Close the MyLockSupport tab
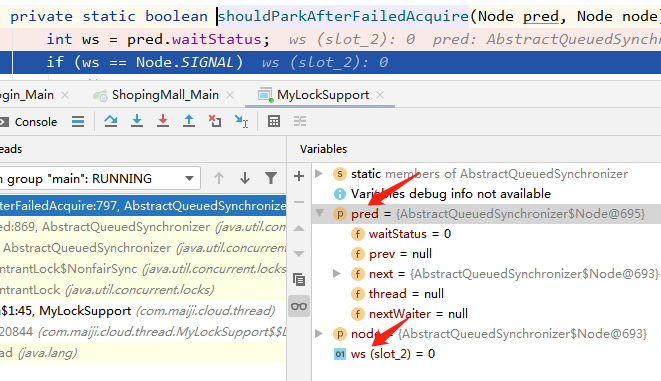Viewport: 661px width, 381px height. [380, 95]
